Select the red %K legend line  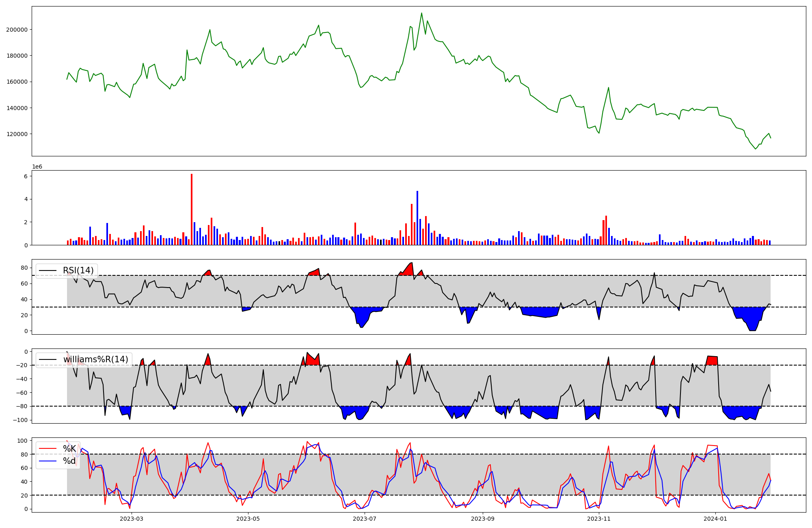pyautogui.click(x=48, y=449)
